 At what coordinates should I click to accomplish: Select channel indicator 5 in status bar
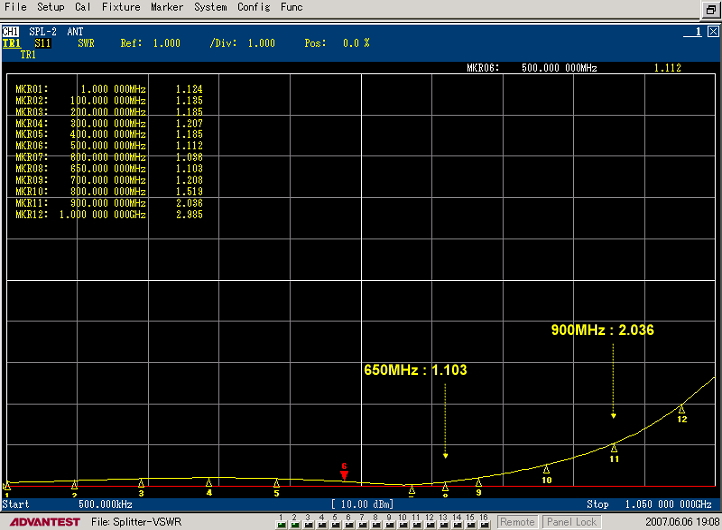[335, 522]
